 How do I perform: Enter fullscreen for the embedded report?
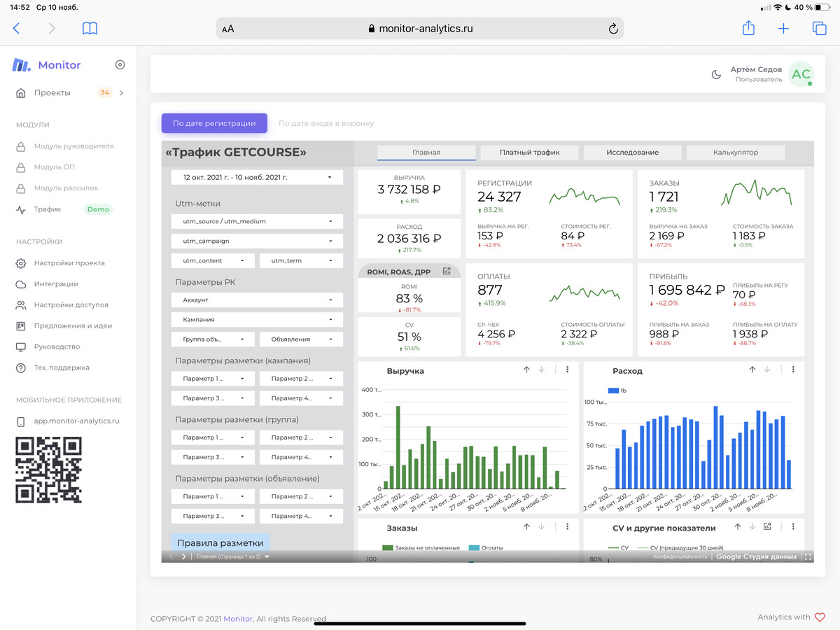click(x=808, y=556)
